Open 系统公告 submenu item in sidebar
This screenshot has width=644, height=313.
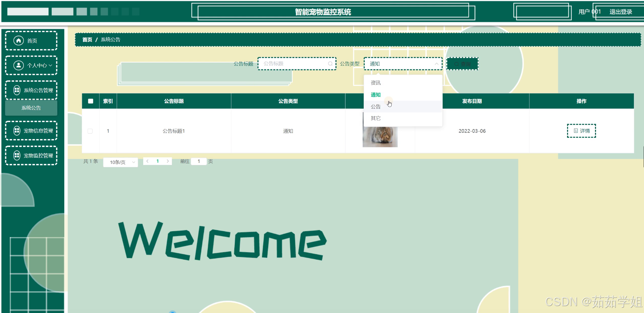tap(31, 108)
